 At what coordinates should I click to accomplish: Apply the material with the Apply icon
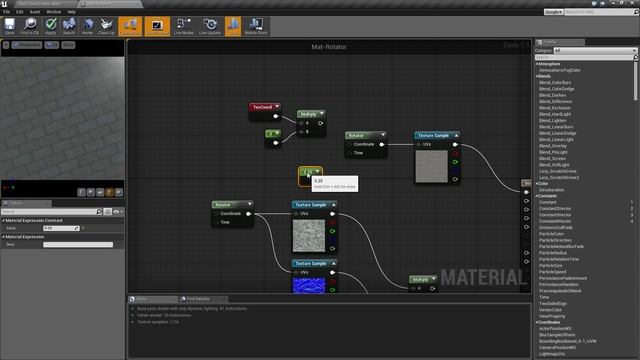coord(51,26)
